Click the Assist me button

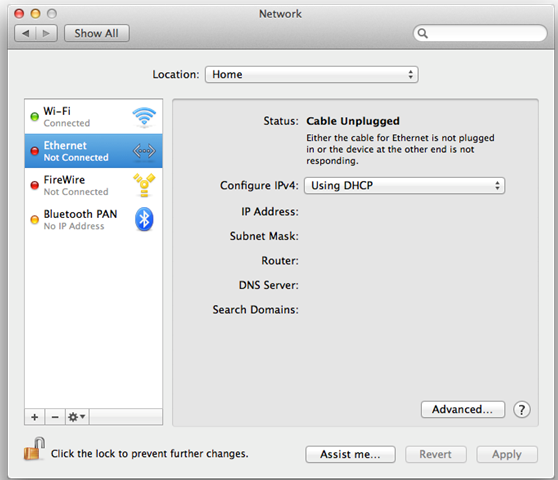tap(350, 454)
